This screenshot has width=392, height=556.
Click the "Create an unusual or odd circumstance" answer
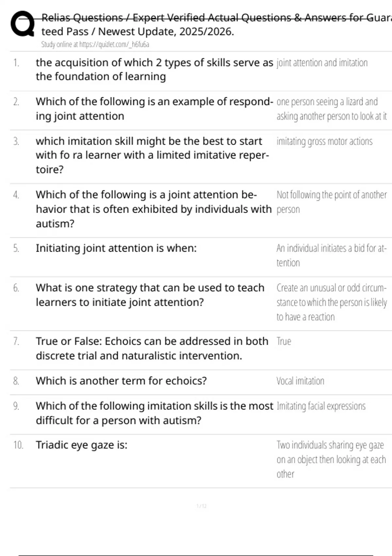[331, 302]
